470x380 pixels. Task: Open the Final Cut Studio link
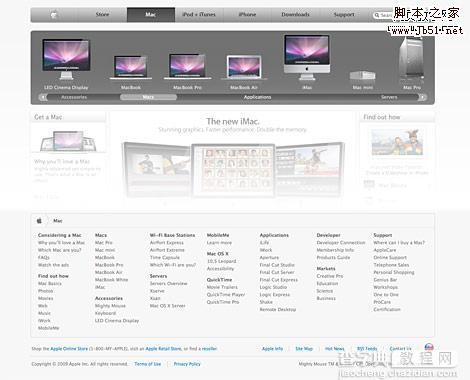(x=277, y=265)
